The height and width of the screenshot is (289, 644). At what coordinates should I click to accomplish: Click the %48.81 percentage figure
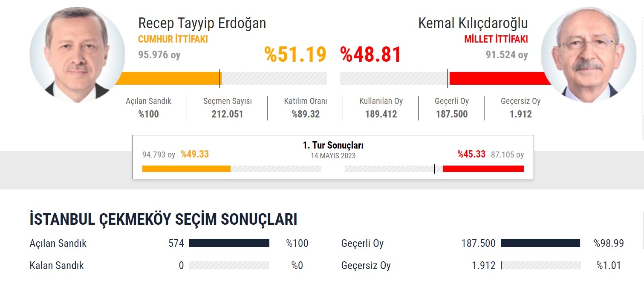(371, 54)
